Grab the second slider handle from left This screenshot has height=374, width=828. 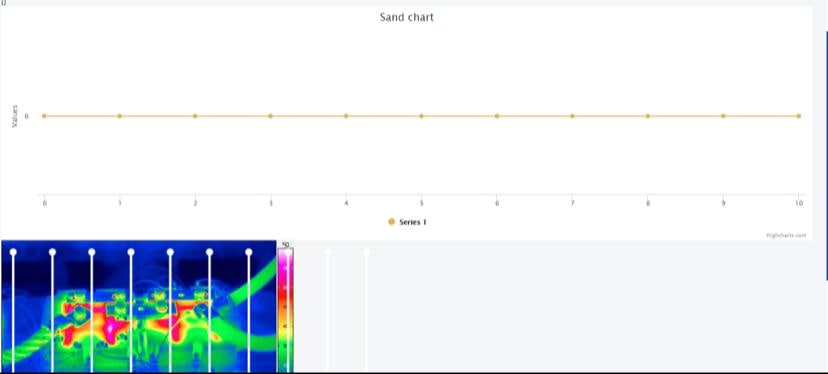[52, 253]
